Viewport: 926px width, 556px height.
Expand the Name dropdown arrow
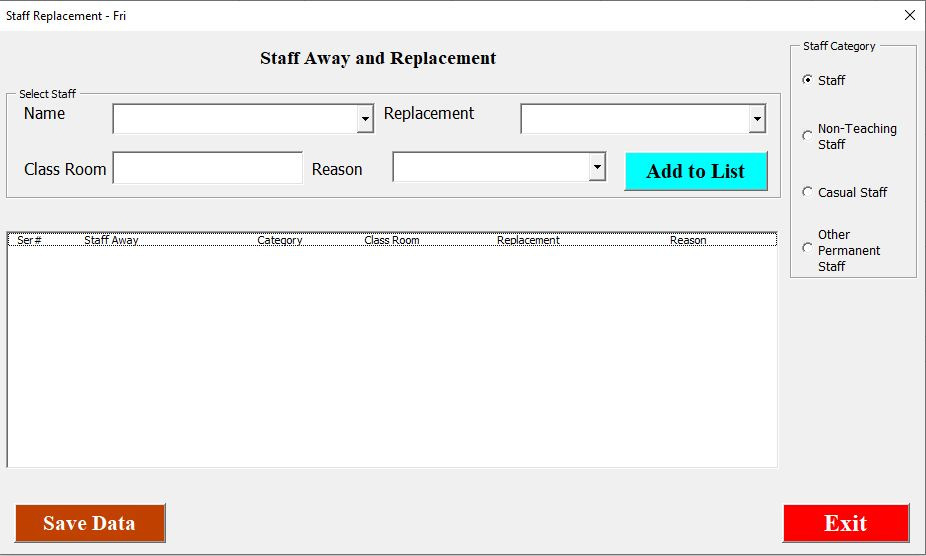[x=365, y=119]
